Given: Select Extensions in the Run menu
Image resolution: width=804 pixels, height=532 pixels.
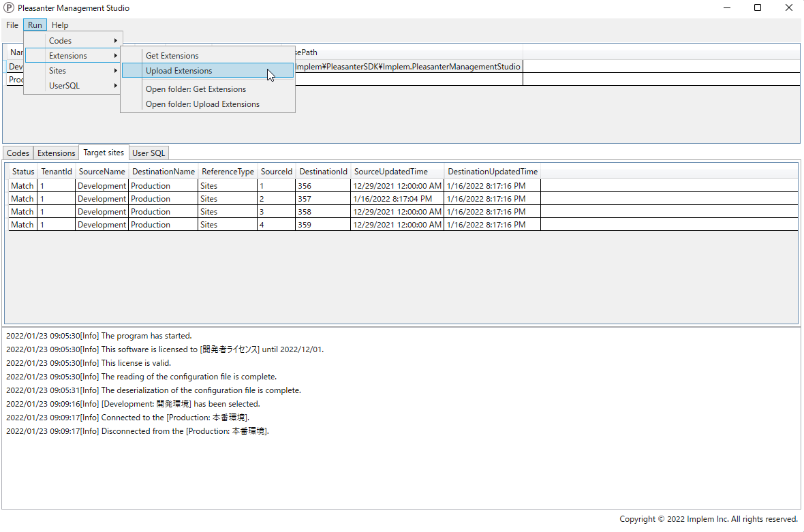Looking at the screenshot, I should pyautogui.click(x=74, y=55).
